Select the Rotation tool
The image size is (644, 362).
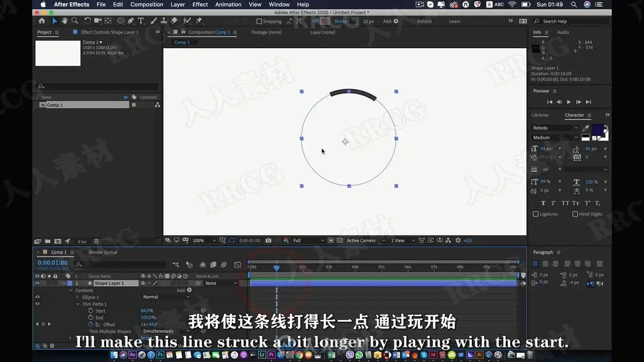tap(88, 21)
